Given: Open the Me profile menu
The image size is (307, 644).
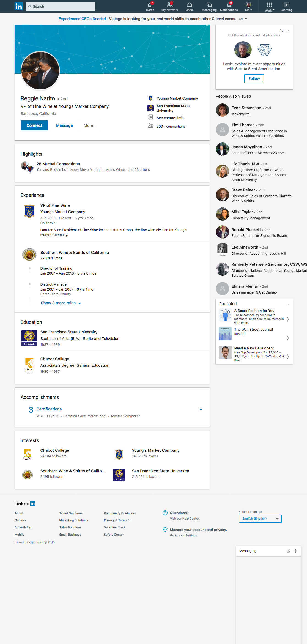Looking at the screenshot, I should (x=248, y=7).
